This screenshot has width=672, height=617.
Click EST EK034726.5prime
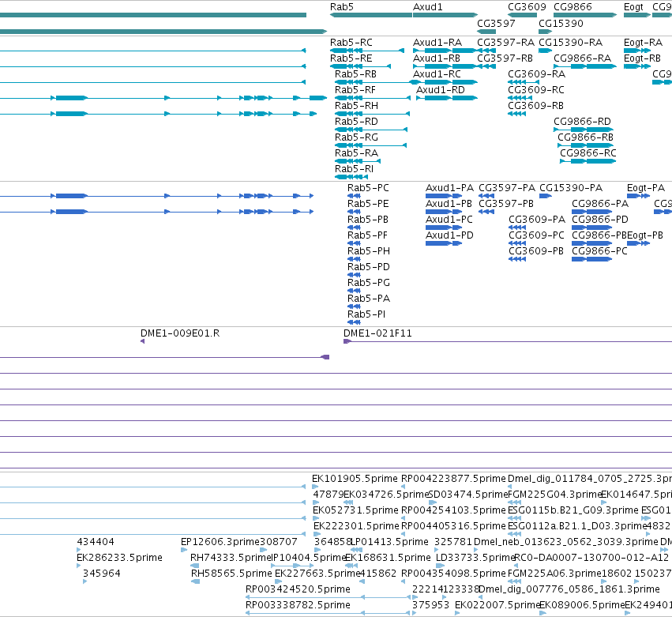386,495
